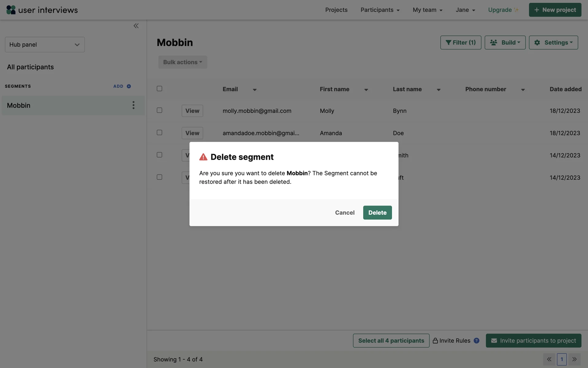The image size is (588, 368).
Task: Go to first page double-arrow icon
Action: click(x=549, y=359)
